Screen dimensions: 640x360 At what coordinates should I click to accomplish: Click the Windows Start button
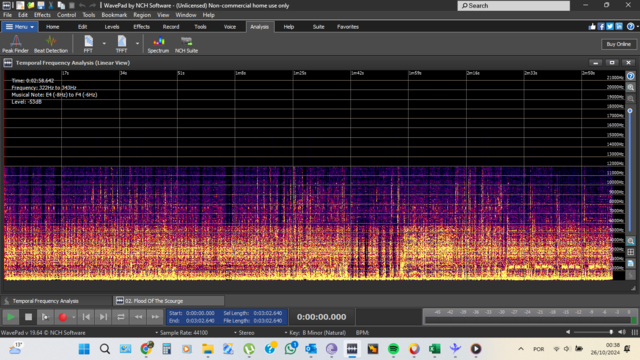point(84,349)
